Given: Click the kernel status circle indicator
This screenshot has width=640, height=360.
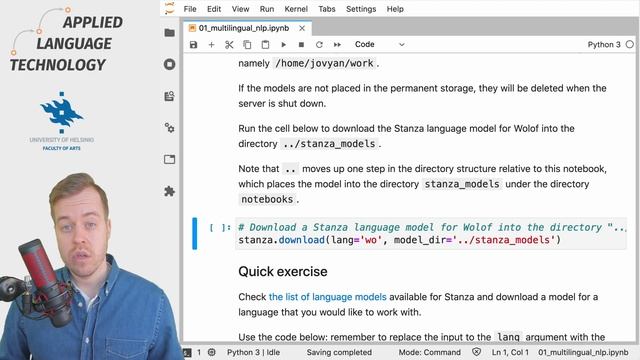Looking at the screenshot, I should (x=630, y=44).
